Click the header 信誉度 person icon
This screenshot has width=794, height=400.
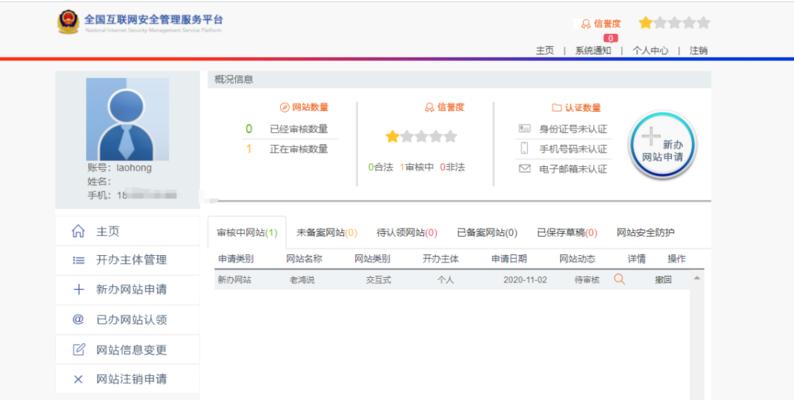586,24
